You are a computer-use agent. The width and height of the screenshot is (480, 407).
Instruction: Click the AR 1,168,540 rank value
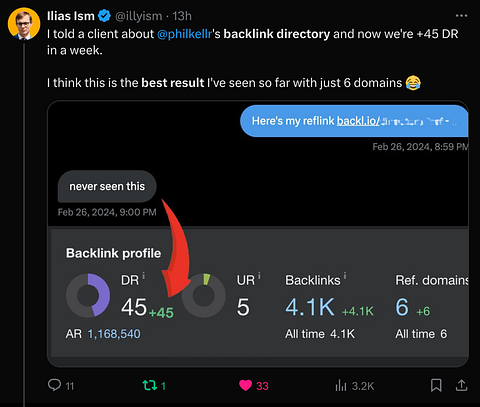114,334
